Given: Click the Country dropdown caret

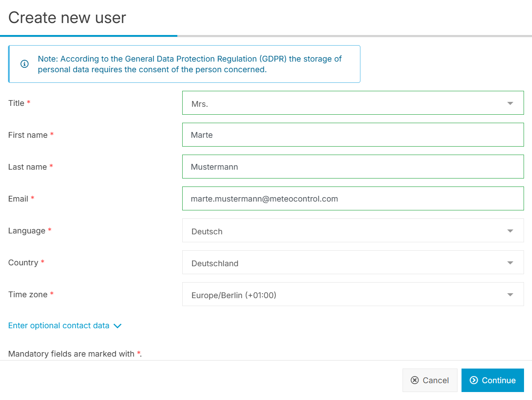Looking at the screenshot, I should [x=510, y=262].
